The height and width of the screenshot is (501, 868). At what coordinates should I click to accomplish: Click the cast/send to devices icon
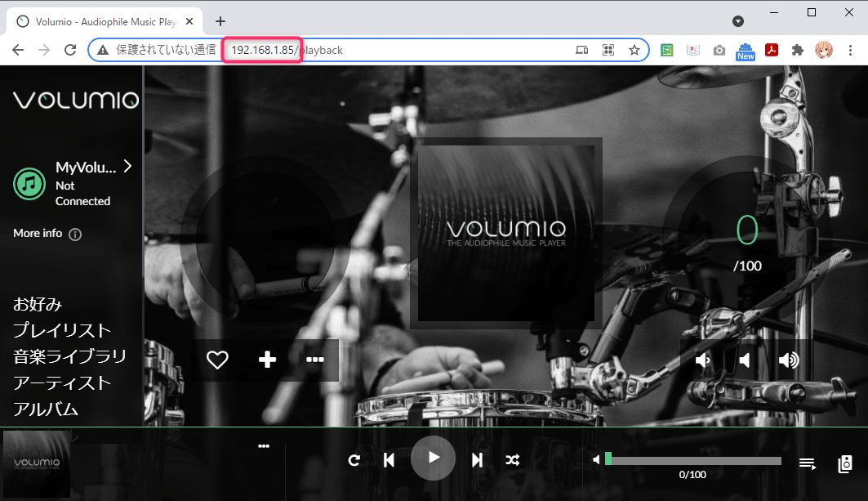(582, 50)
